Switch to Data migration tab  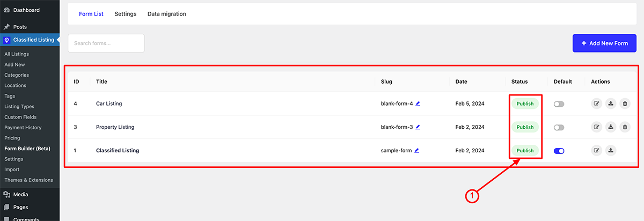click(167, 14)
